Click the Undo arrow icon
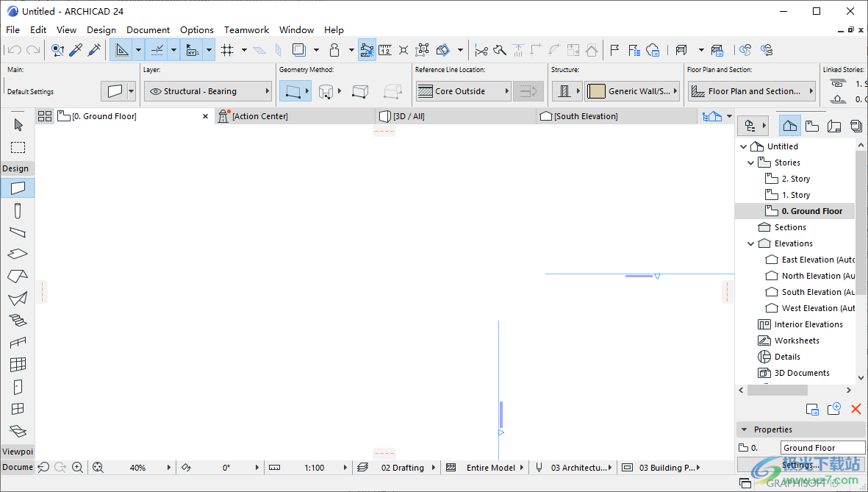 coord(15,51)
